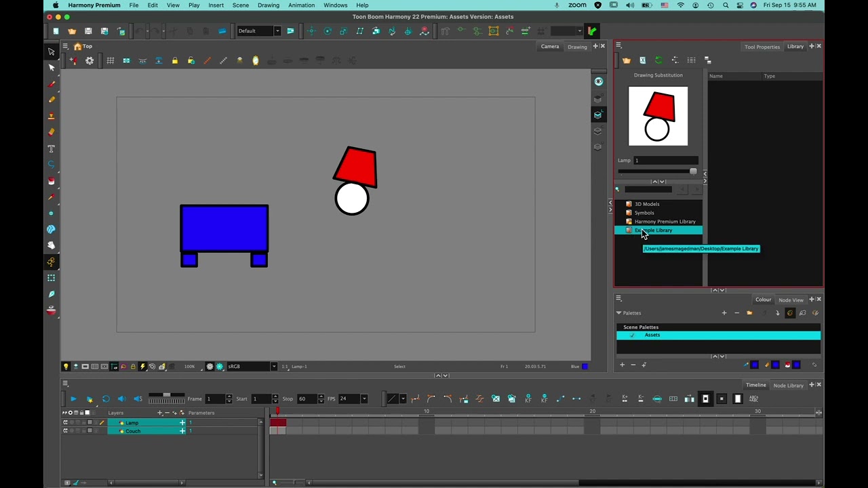Click the Timeline Play button
868x488 pixels.
[73, 399]
